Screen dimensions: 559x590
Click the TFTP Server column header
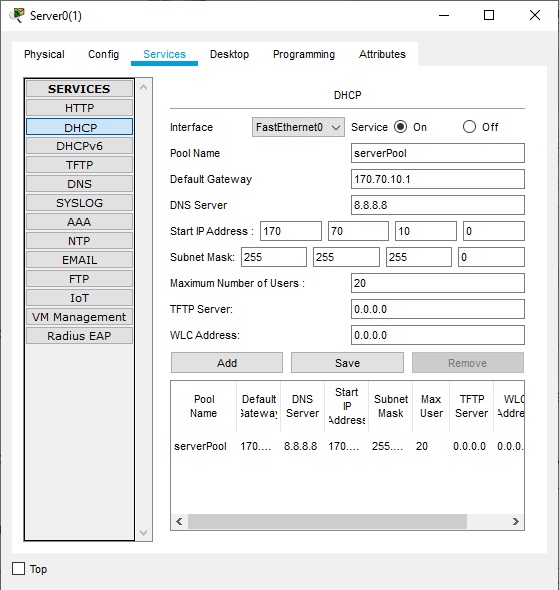[471, 406]
